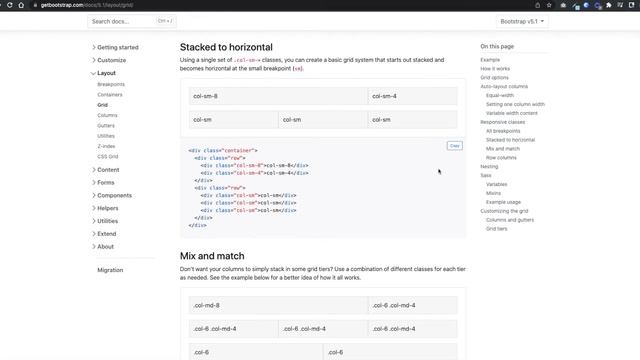Open the camera extension icon

coord(563,5)
